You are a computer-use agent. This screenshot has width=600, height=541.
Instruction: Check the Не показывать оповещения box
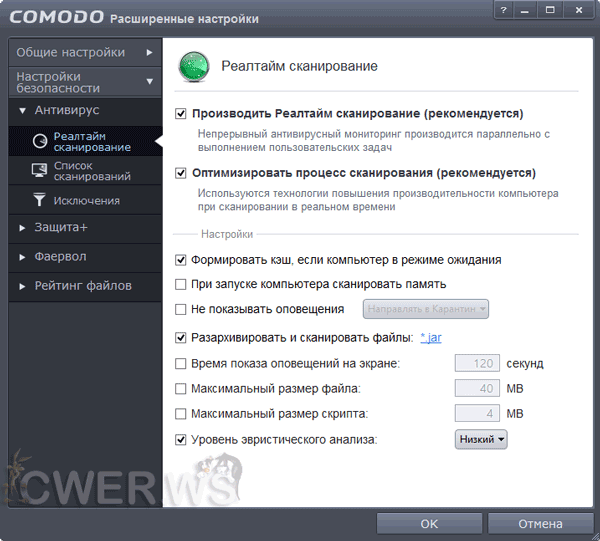tap(181, 309)
